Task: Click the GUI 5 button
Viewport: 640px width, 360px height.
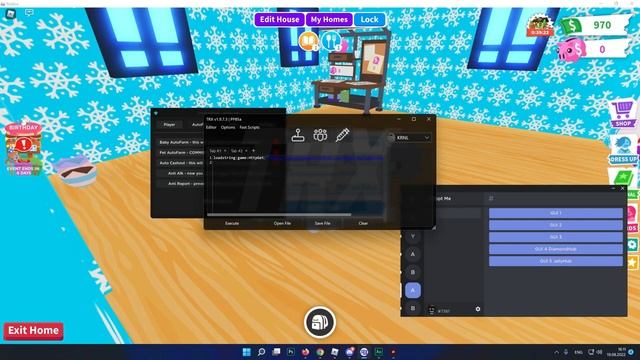Action: click(x=556, y=261)
